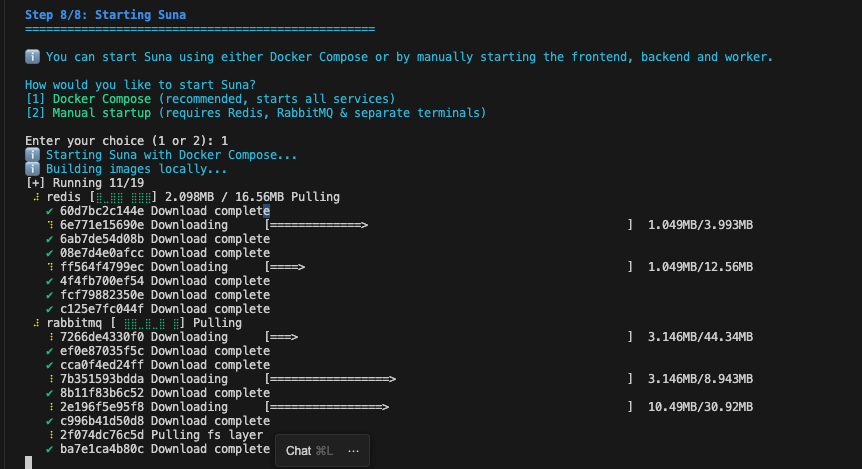
Task: Click the Chat button in floating toolbar
Action: point(309,451)
